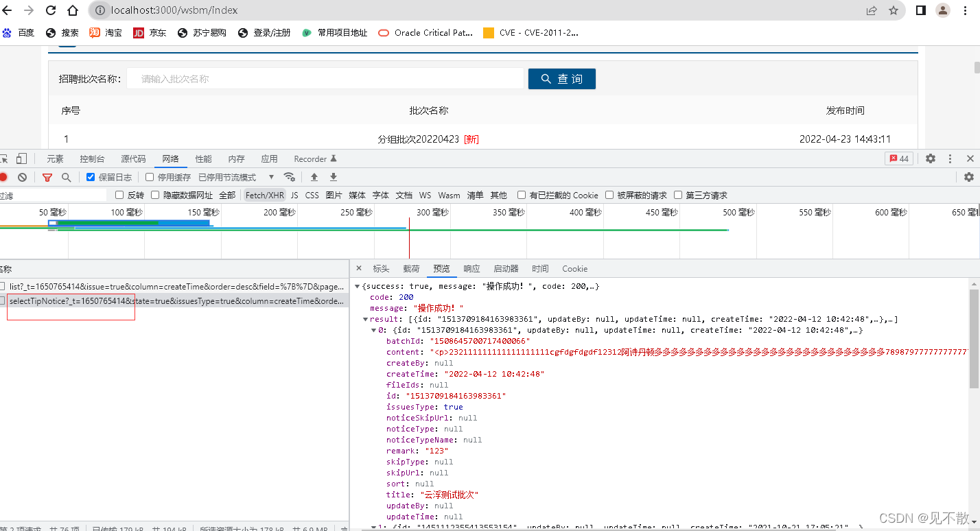
Task: Open the 标头 request tab
Action: tap(381, 268)
